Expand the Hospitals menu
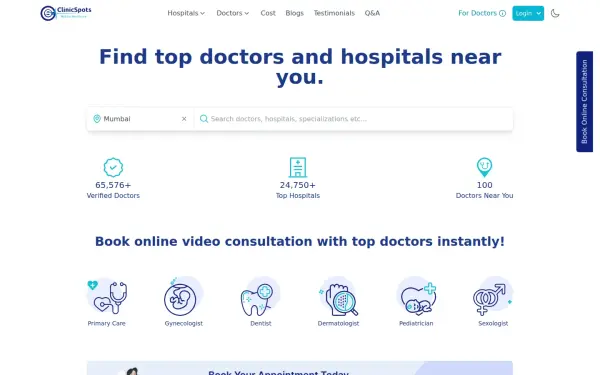The height and width of the screenshot is (375, 600). (186, 13)
